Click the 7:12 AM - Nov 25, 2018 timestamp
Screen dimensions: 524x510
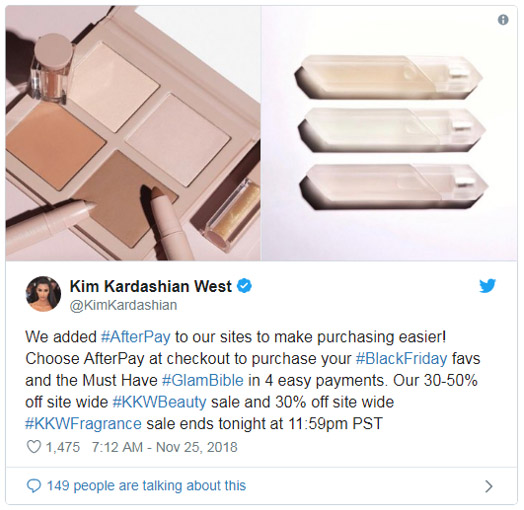(x=164, y=447)
